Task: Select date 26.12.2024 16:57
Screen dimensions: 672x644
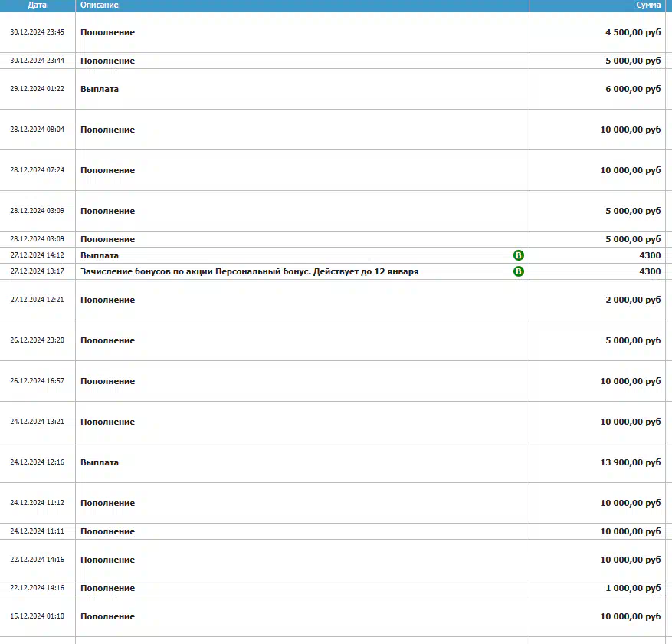Action: [x=38, y=381]
